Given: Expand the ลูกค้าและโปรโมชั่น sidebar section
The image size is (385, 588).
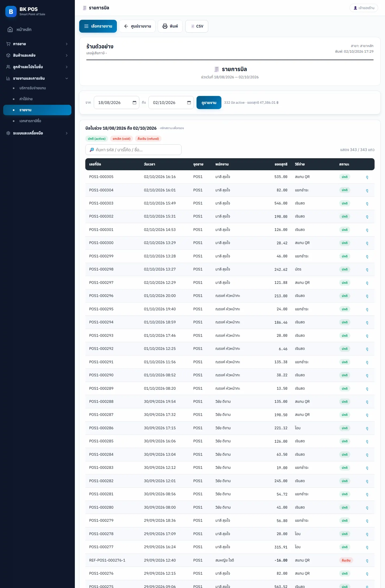Looking at the screenshot, I should coord(37,67).
